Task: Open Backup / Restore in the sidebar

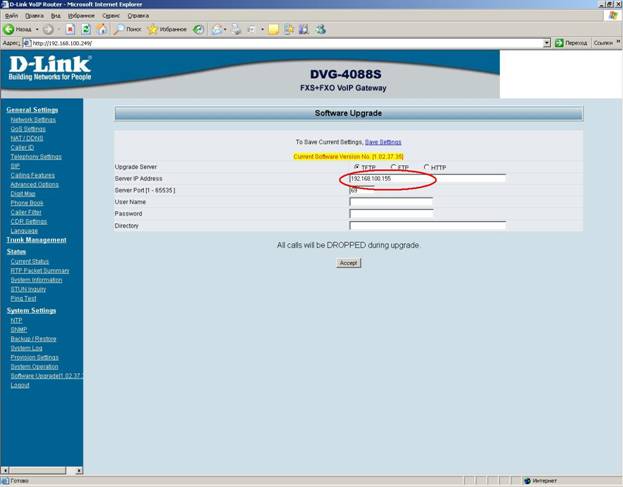Action: pos(33,339)
